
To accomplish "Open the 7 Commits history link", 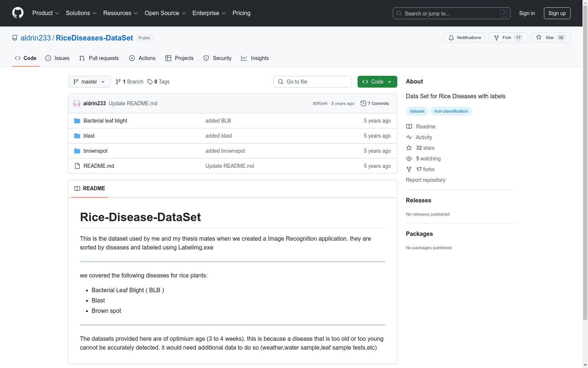I will point(375,103).
